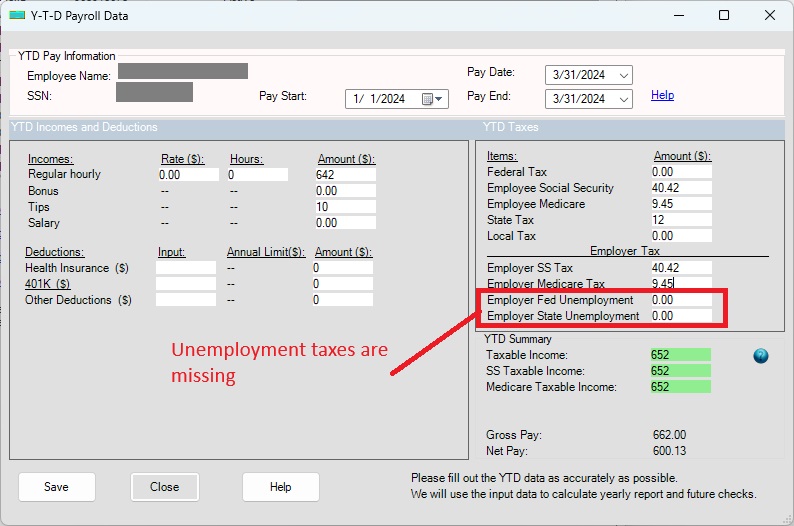The height and width of the screenshot is (526, 794).
Task: Maximize the payroll data window
Action: point(723,15)
